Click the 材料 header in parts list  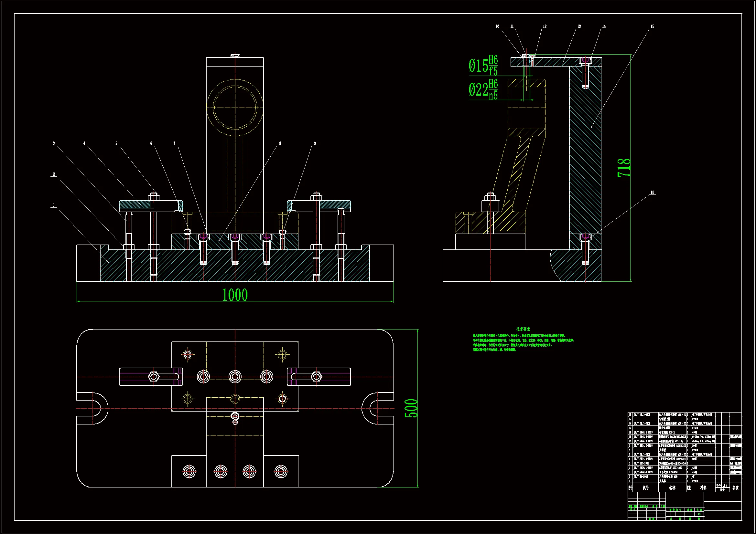click(703, 488)
